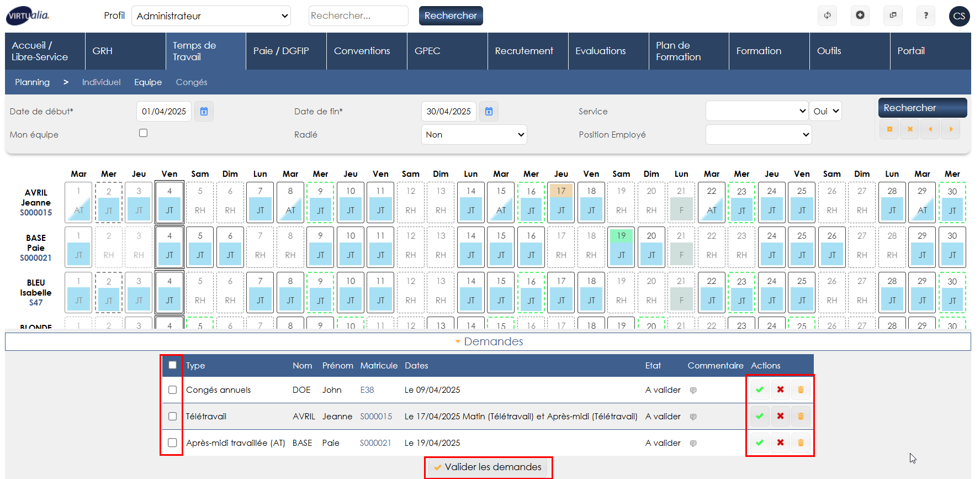This screenshot has width=980, height=479.
Task: Go to the next period using the orange right arrow
Action: (x=951, y=129)
